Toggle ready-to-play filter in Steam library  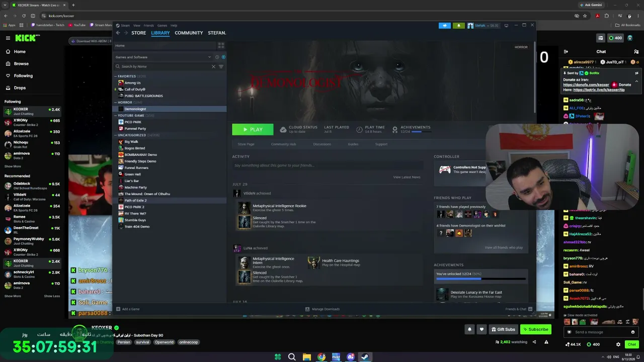(x=223, y=57)
